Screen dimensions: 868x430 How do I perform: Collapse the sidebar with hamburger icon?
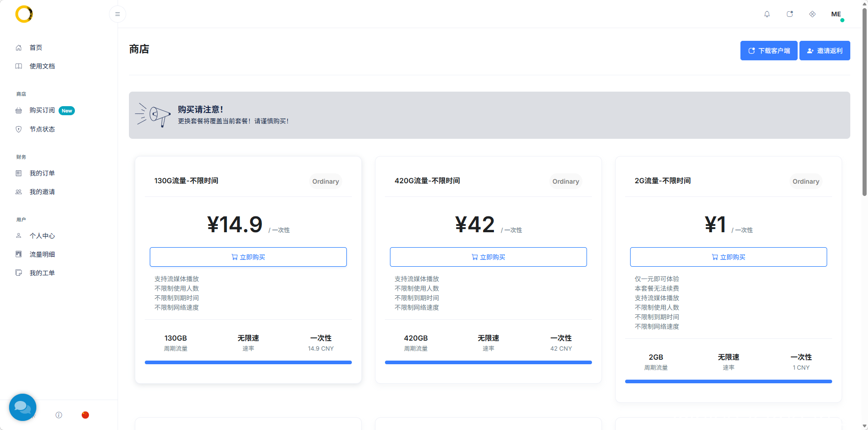pos(118,14)
